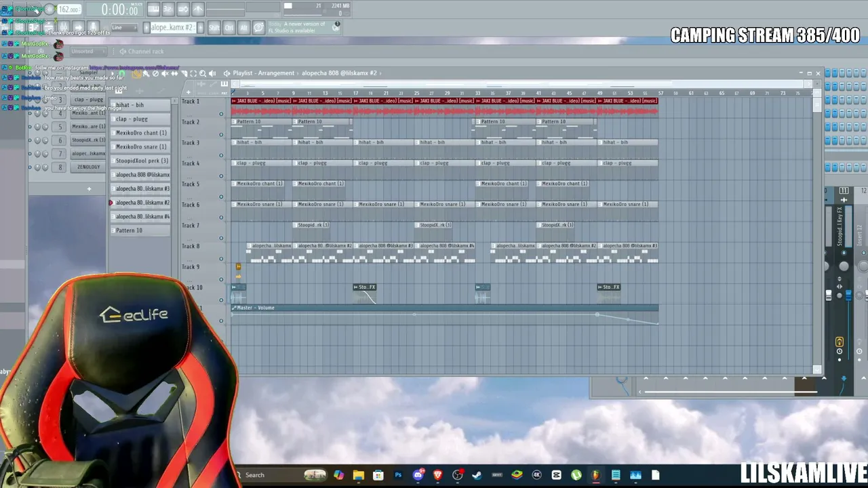Mute Track 6 in the Playlist
This screenshot has height=488, width=868.
(x=221, y=217)
